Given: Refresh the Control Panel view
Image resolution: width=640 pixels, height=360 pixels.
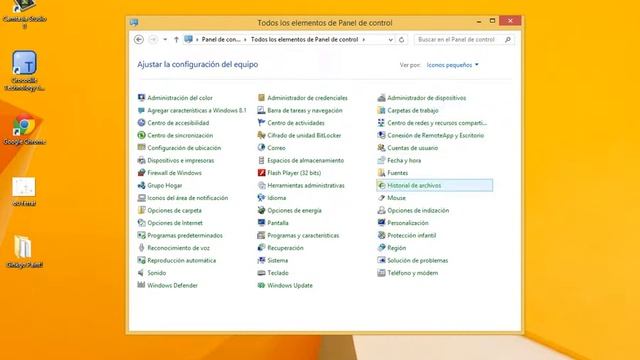Looking at the screenshot, I should point(402,40).
